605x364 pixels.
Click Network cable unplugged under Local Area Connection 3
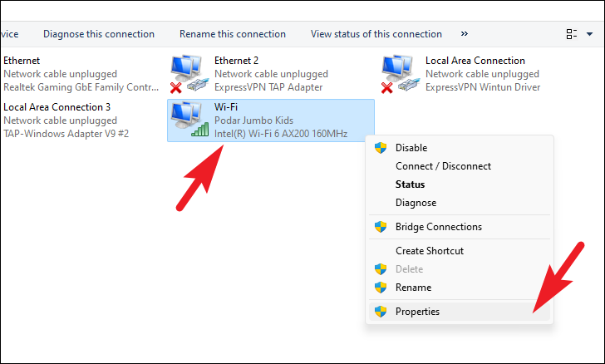[60, 121]
